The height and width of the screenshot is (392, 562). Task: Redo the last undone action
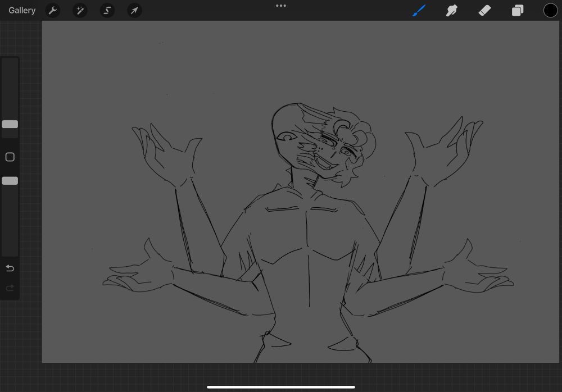point(10,288)
